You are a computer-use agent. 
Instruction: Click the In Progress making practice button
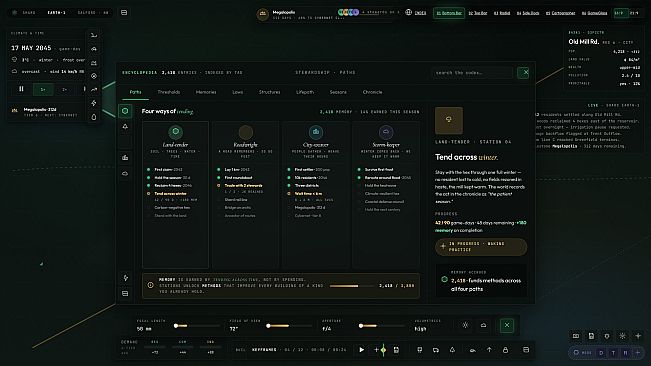pyautogui.click(x=481, y=246)
